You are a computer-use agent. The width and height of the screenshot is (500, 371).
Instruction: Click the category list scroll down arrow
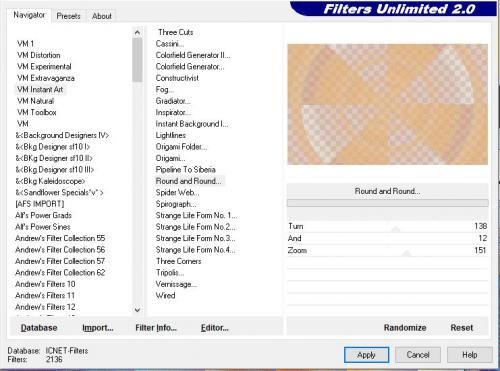(x=137, y=310)
